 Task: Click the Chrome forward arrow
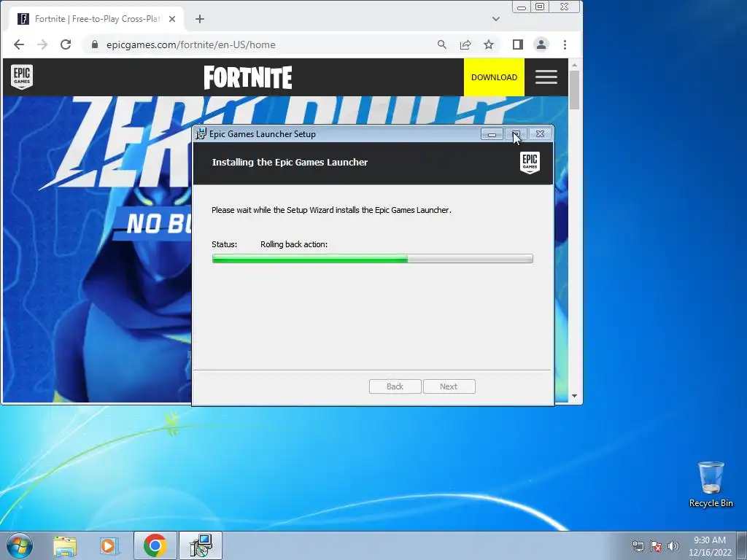click(x=42, y=44)
